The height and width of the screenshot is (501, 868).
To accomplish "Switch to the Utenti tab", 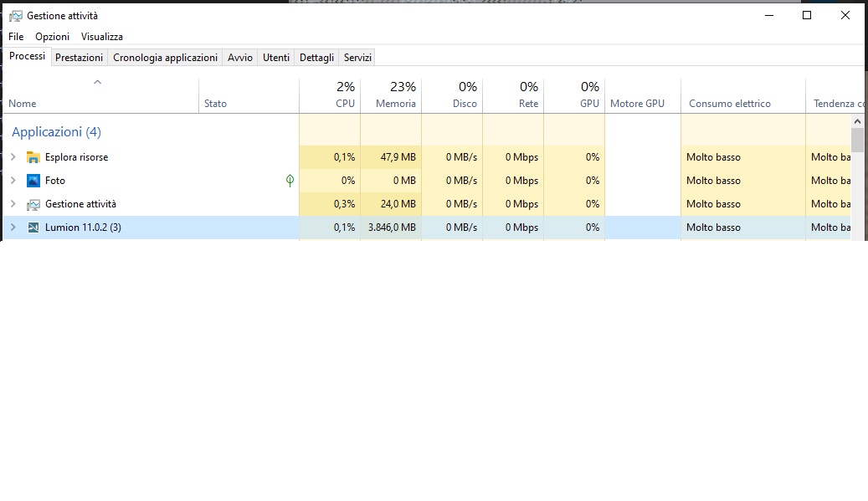I will click(276, 58).
